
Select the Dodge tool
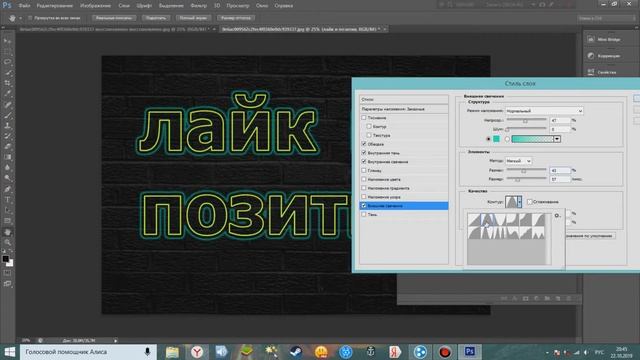[x=7, y=179]
